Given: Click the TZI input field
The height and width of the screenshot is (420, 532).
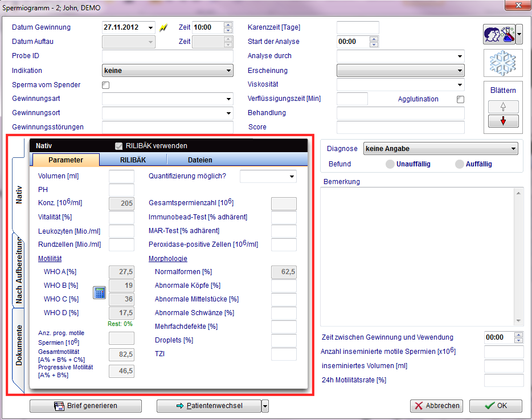Looking at the screenshot, I should click(284, 354).
